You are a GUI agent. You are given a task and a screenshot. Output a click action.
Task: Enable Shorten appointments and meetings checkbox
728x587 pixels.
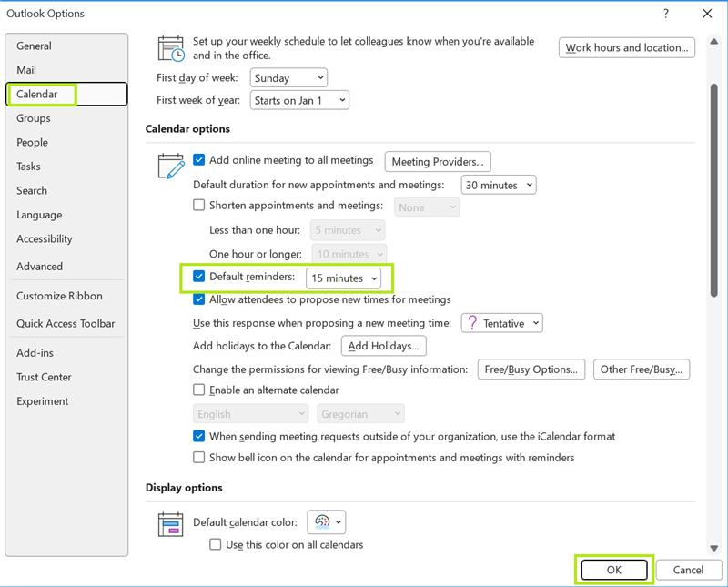198,205
